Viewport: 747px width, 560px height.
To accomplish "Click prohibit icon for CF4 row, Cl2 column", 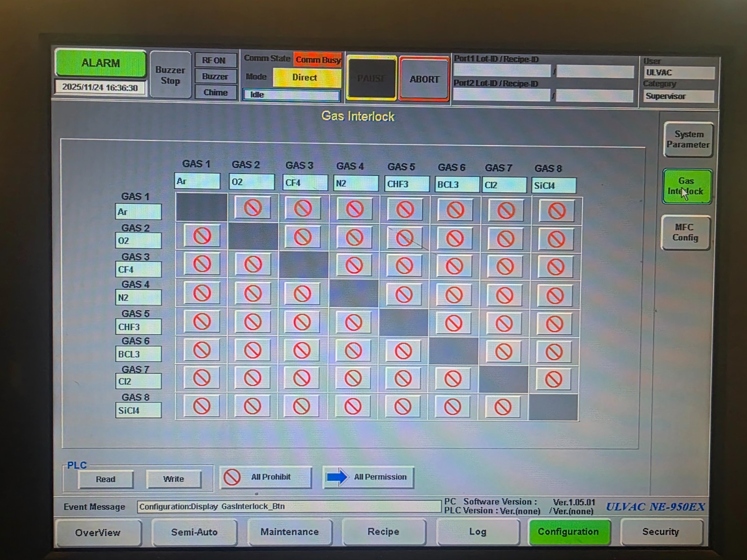I will 505,267.
